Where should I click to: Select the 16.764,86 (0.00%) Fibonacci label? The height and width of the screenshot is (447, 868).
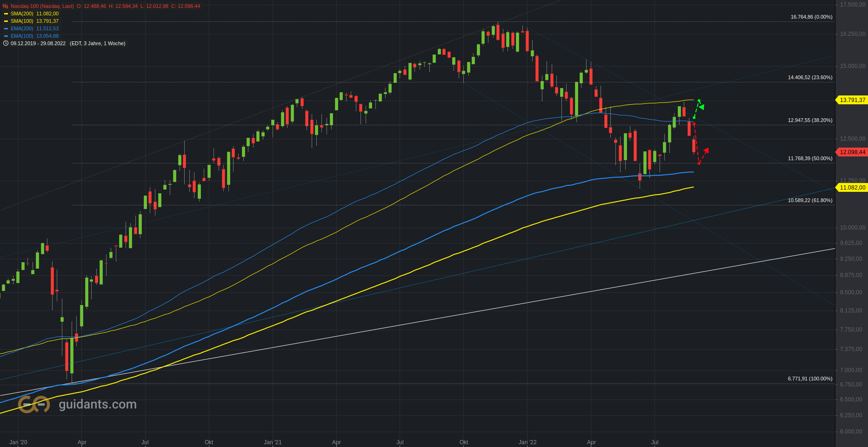pyautogui.click(x=811, y=17)
